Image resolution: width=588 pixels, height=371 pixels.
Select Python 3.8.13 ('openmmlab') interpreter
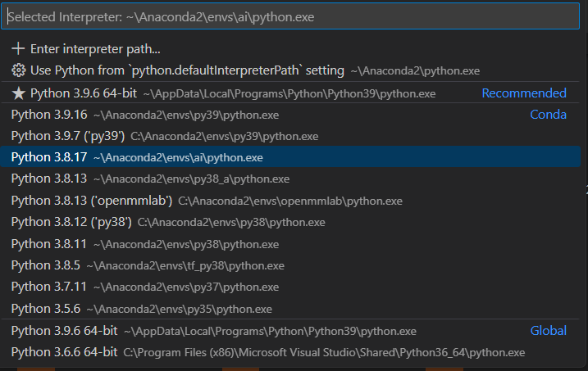[x=290, y=201]
